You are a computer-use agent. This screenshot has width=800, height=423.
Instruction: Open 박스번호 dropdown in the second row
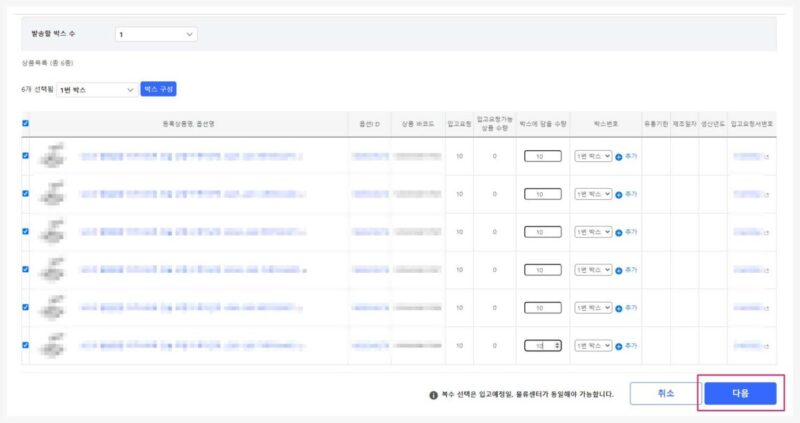[x=593, y=194]
